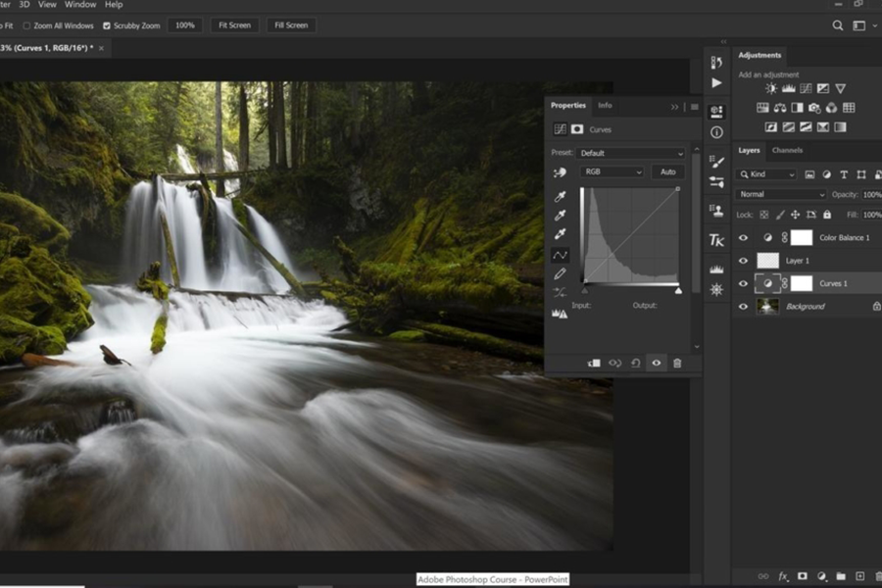Enable the Zoom All Windows checkbox
882x588 pixels.
(26, 25)
